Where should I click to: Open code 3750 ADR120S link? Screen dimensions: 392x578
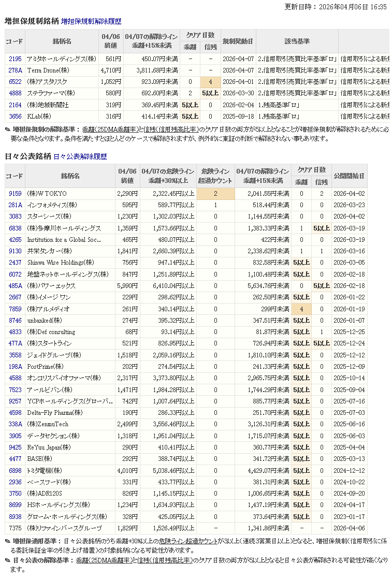click(15, 493)
